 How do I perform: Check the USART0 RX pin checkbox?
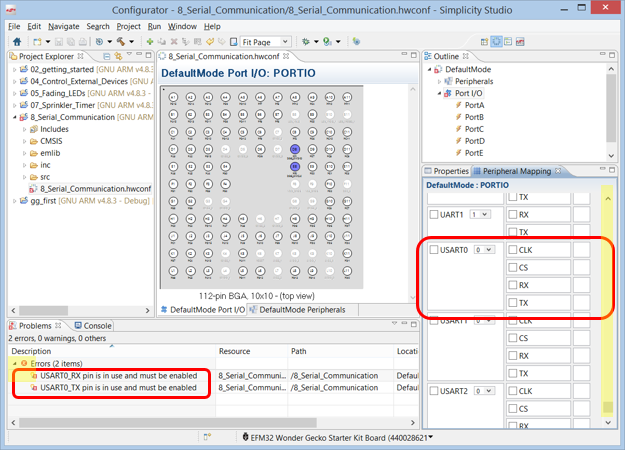click(513, 285)
